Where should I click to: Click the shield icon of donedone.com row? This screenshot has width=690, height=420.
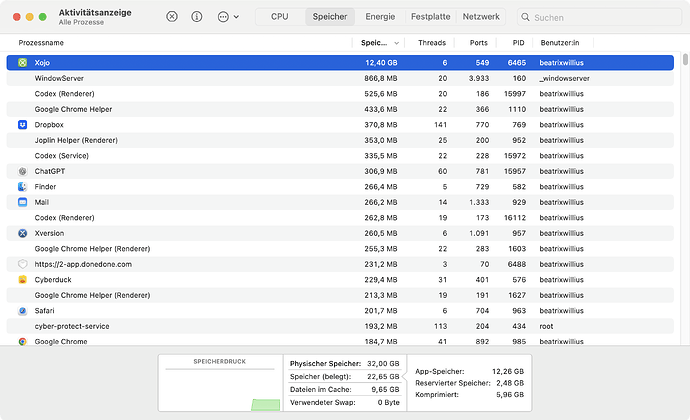click(x=22, y=264)
